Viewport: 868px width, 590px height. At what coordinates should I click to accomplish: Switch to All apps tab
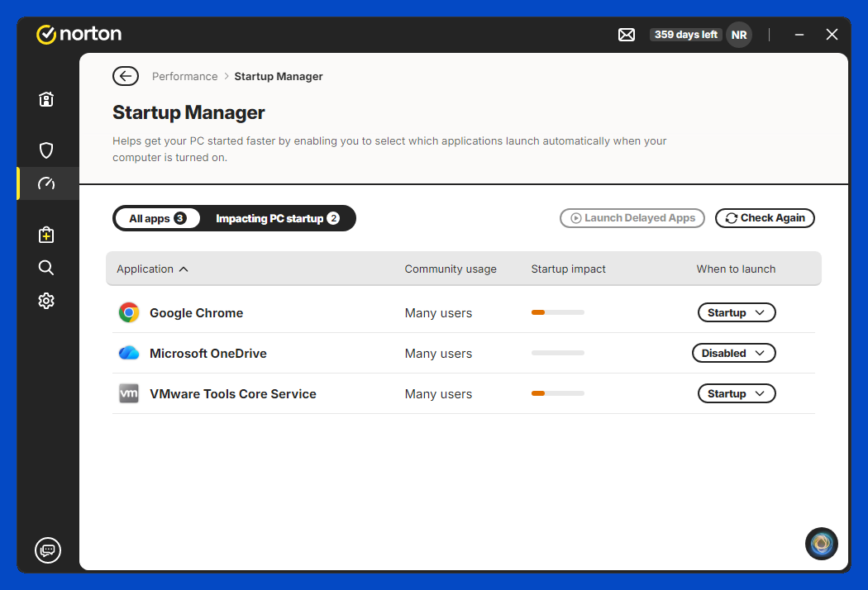(x=157, y=218)
